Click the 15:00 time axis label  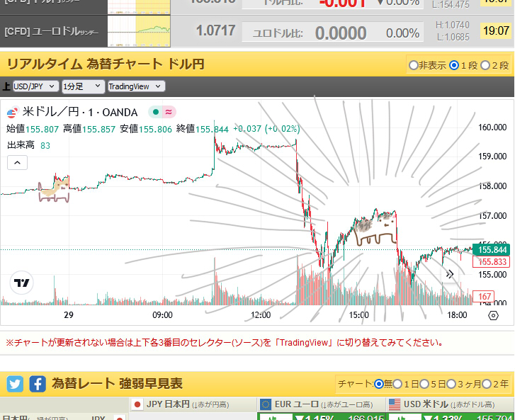click(358, 315)
